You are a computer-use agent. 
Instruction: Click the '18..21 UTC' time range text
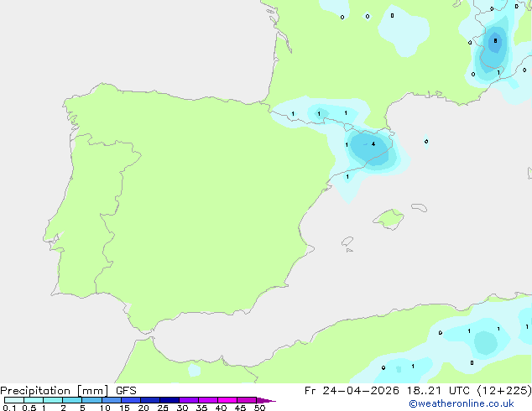tap(438, 391)
